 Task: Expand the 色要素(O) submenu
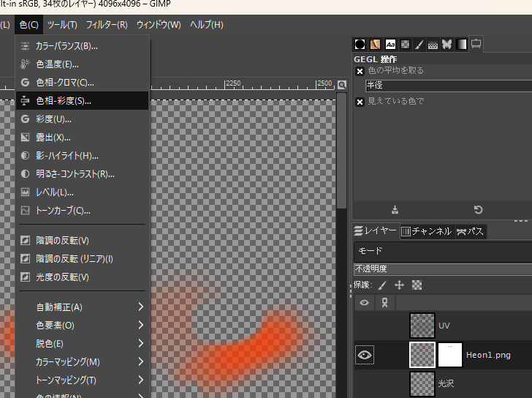[x=82, y=326]
